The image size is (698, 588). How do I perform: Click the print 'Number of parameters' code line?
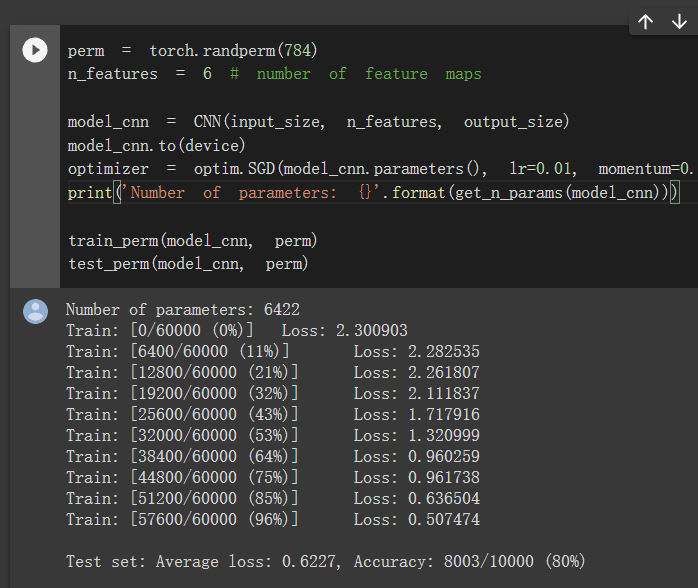[x=373, y=193]
